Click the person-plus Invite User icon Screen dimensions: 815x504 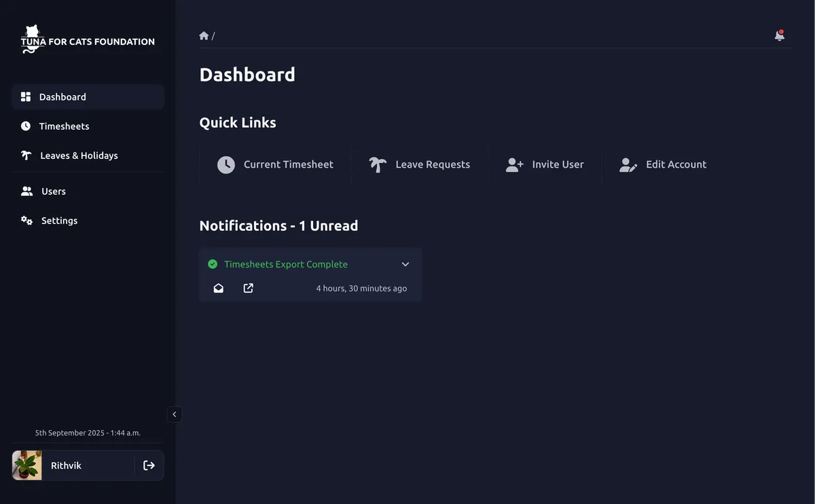(x=514, y=164)
